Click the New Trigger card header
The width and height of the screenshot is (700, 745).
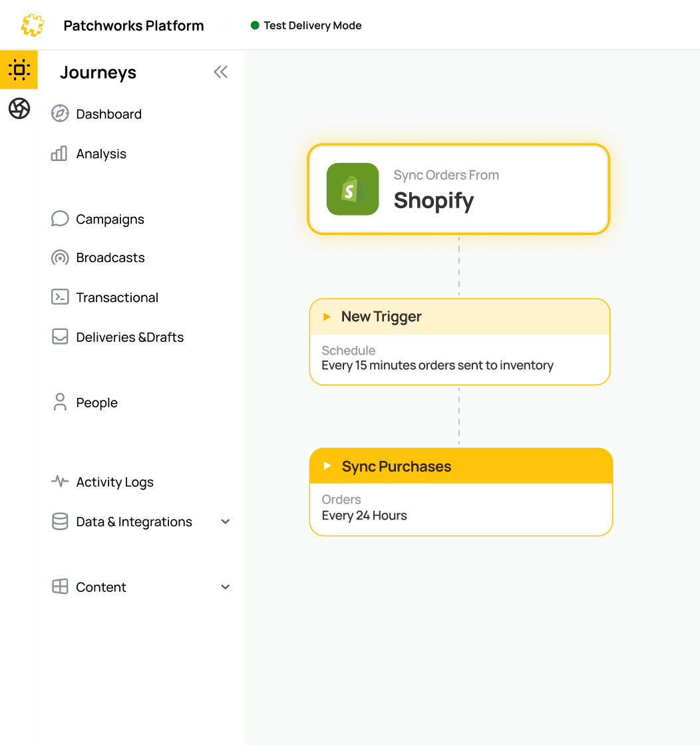460,317
